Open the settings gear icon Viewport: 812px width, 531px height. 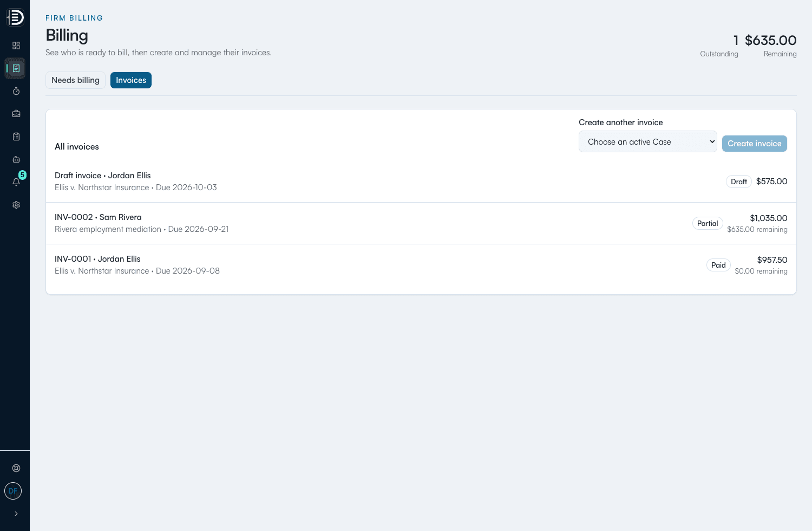[x=16, y=205]
